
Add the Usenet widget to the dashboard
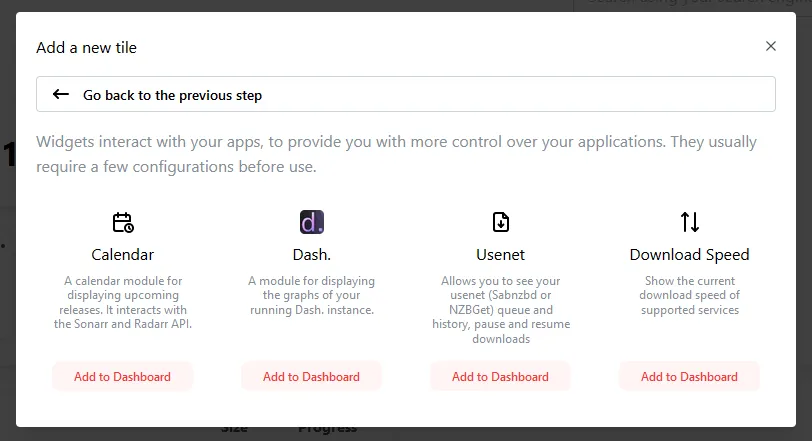(x=500, y=377)
